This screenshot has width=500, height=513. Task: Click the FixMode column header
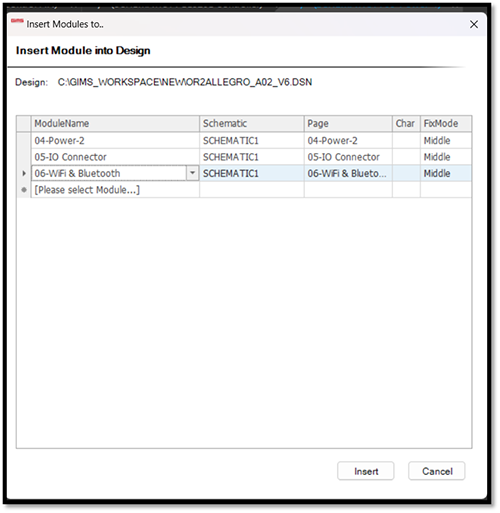(446, 124)
